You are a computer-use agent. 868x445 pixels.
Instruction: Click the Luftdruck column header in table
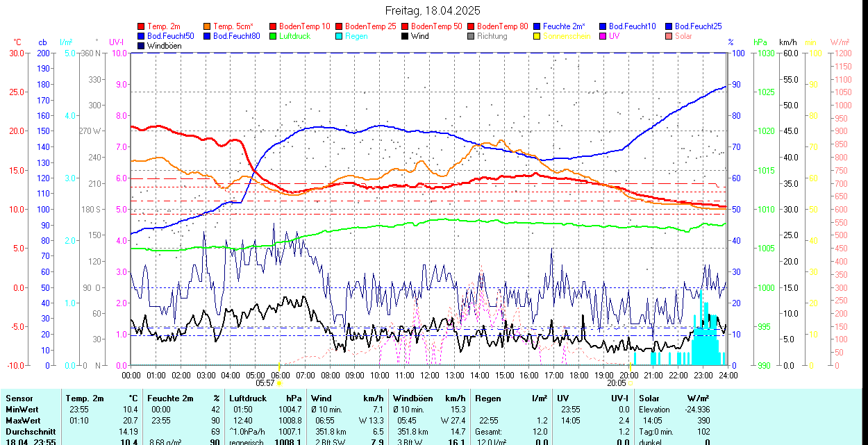point(247,398)
